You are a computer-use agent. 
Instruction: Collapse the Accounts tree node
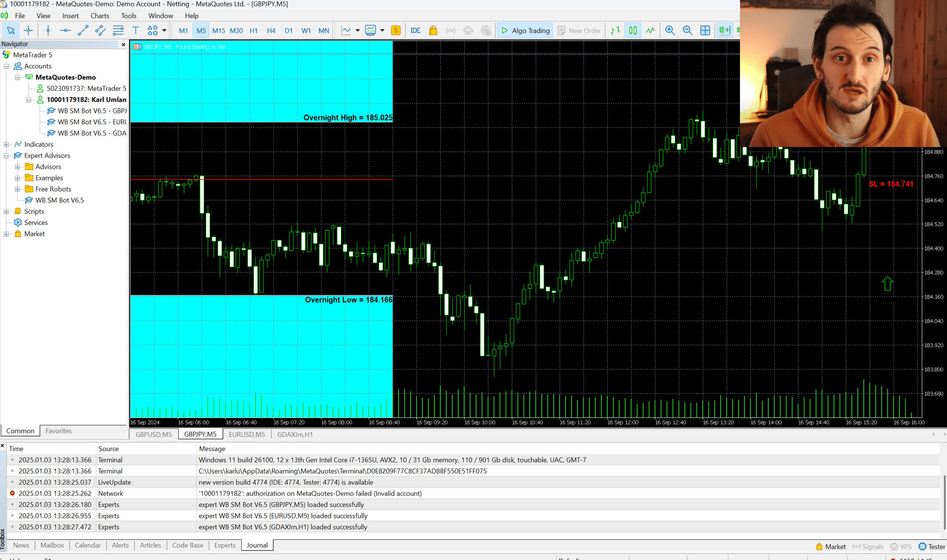pyautogui.click(x=6, y=66)
